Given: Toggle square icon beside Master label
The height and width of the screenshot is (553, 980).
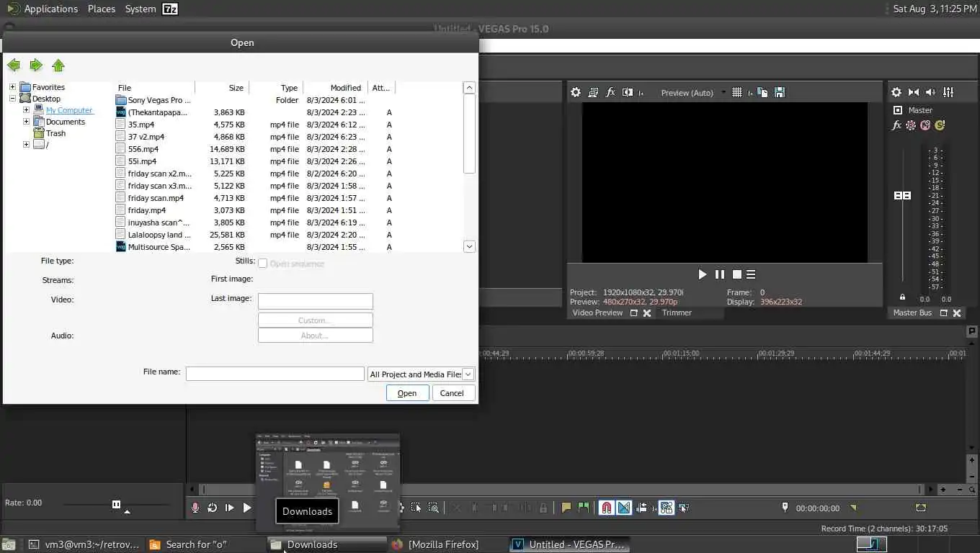Looking at the screenshot, I should coord(898,110).
